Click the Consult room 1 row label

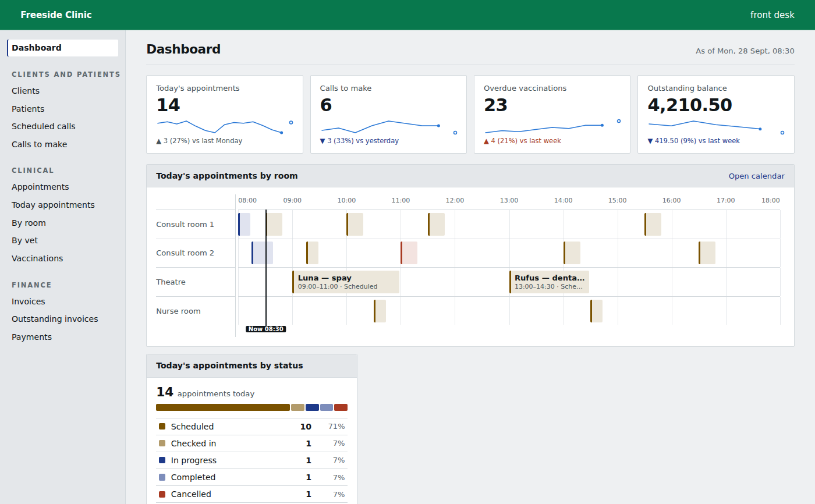tap(185, 224)
